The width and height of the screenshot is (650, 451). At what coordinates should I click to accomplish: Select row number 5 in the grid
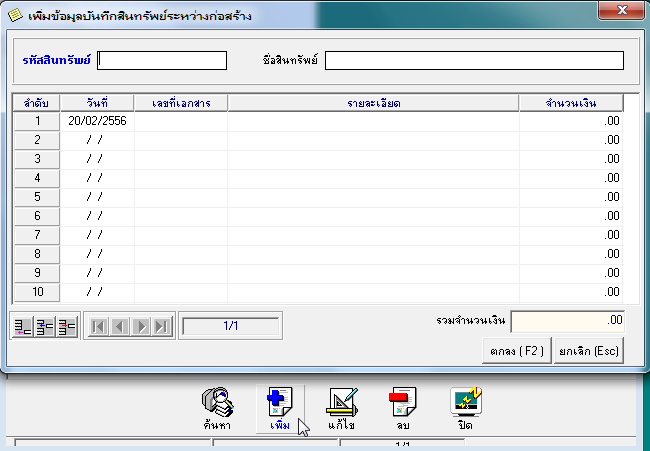36,197
